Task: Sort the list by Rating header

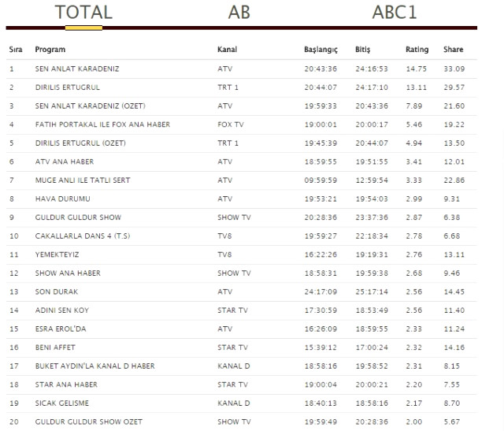Action: 417,50
